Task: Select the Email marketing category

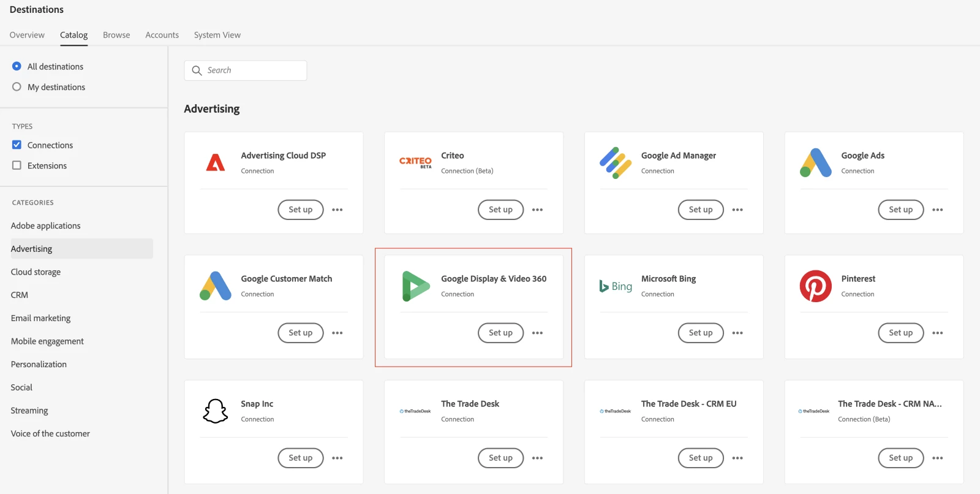Action: [x=40, y=318]
